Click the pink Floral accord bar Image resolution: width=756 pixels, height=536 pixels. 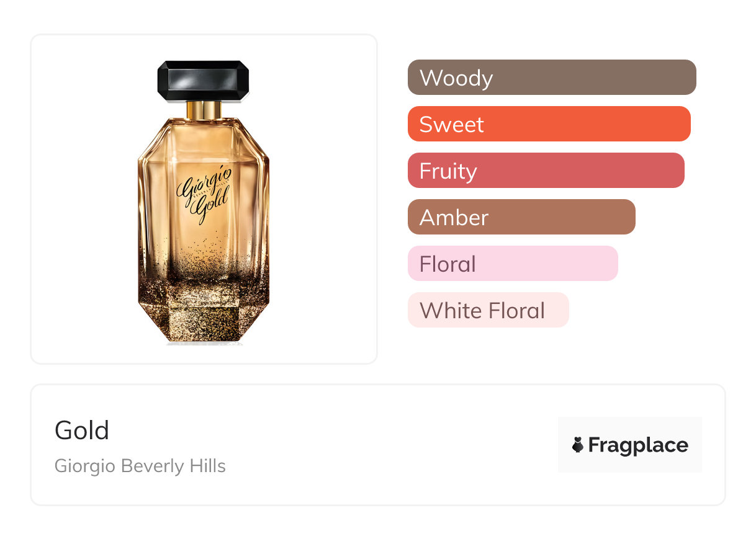click(512, 264)
